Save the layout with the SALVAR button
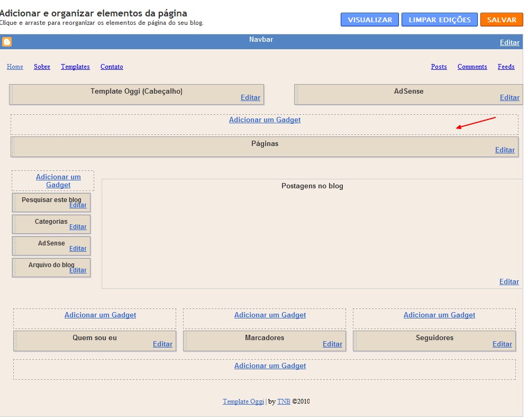 click(502, 20)
